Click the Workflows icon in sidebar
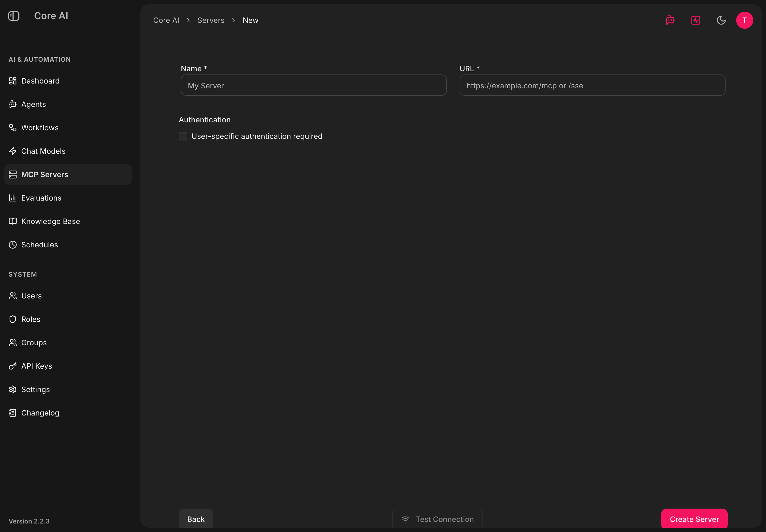 (x=13, y=128)
